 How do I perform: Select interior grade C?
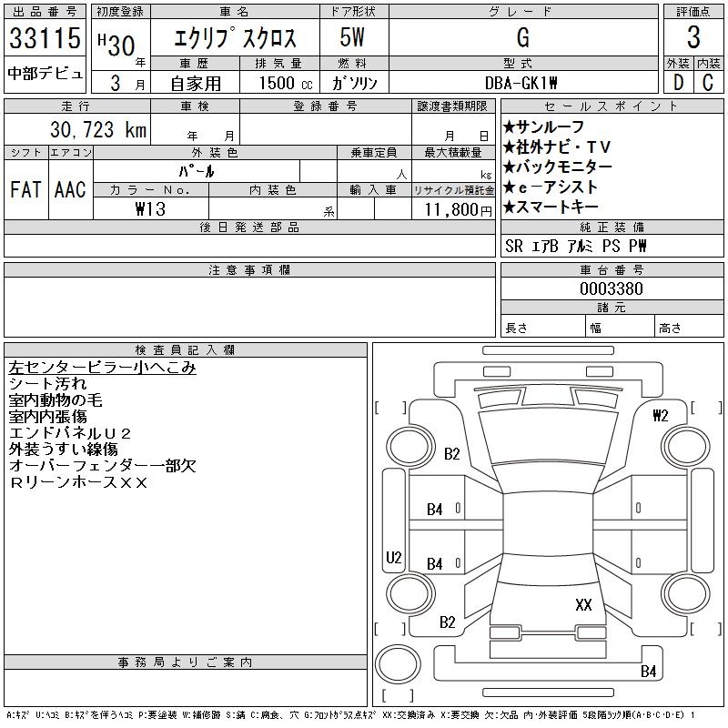[708, 83]
